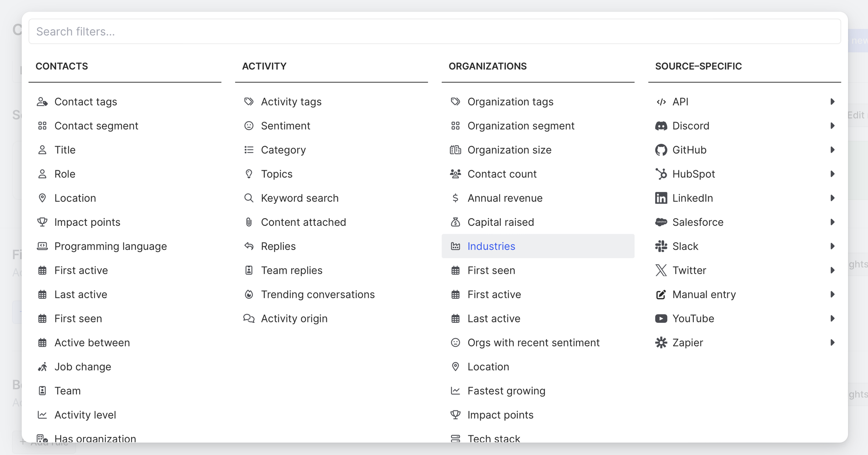Click the GitHub octocat icon
The height and width of the screenshot is (455, 868).
click(x=661, y=150)
